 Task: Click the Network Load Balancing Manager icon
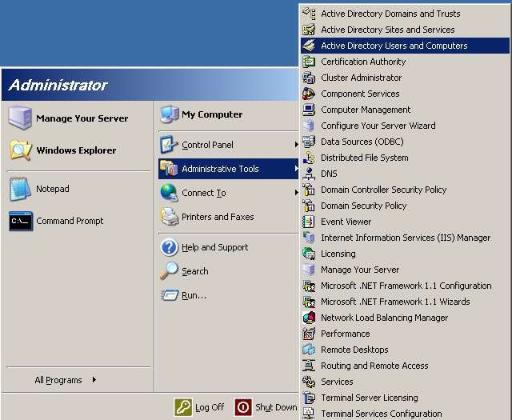click(x=309, y=318)
